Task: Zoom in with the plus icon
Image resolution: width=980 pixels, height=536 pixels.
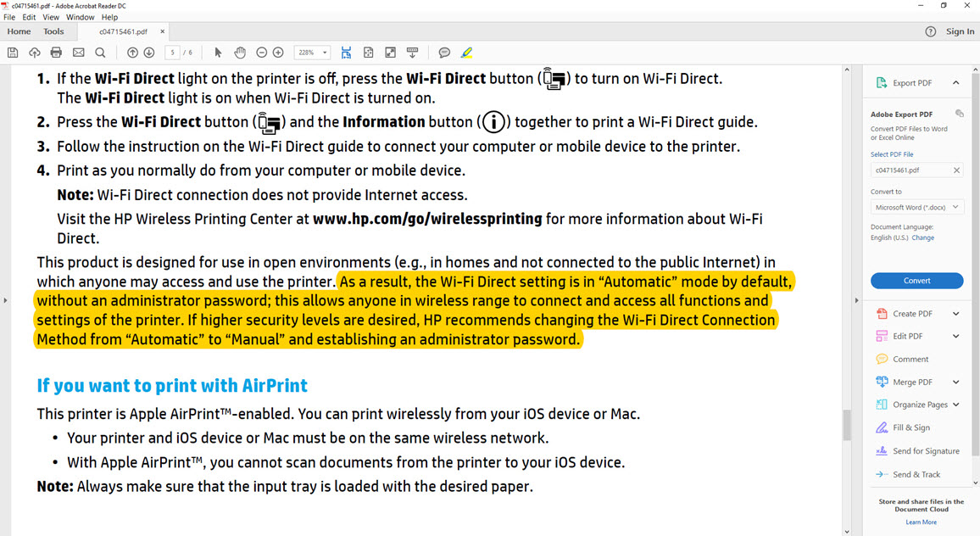Action: click(278, 53)
